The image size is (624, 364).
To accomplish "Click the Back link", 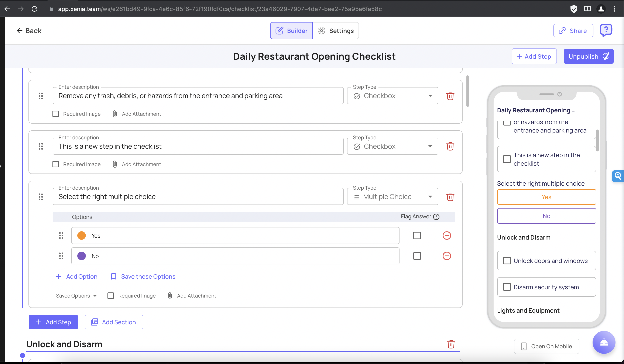I will [29, 31].
